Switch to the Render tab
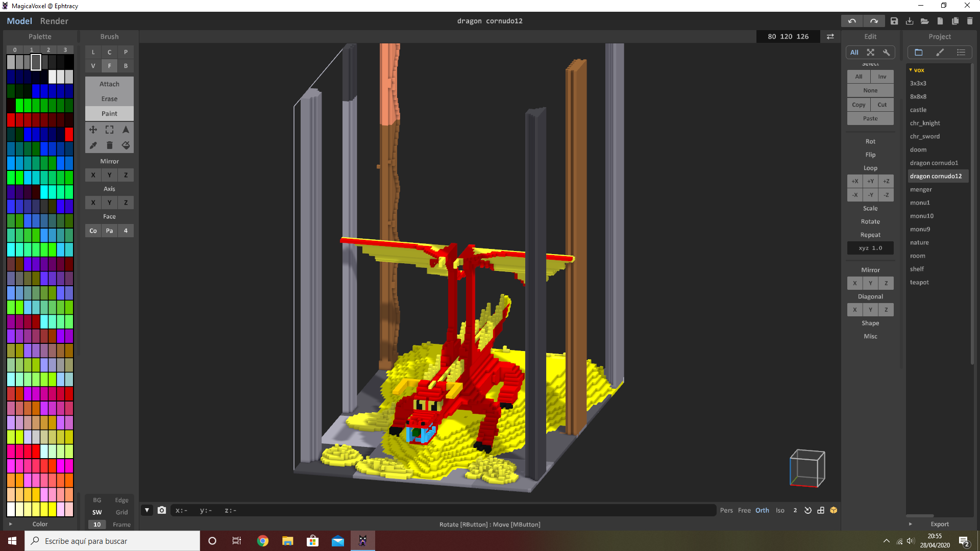Screen dimensions: 980x551 (54, 21)
